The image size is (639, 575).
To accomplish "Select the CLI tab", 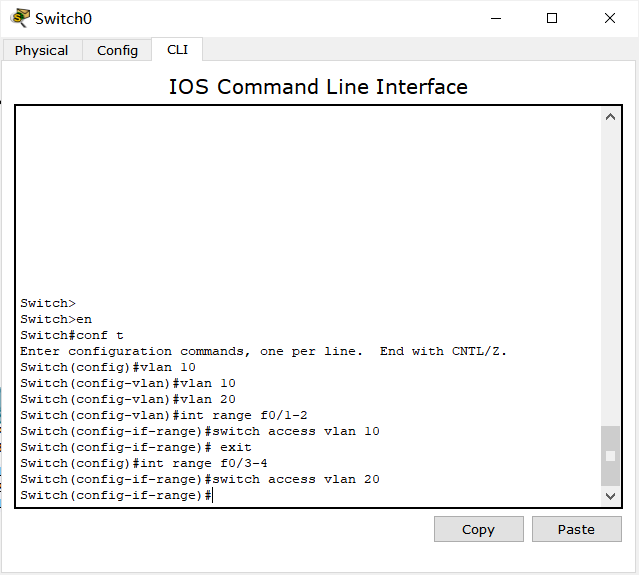I will (x=177, y=50).
